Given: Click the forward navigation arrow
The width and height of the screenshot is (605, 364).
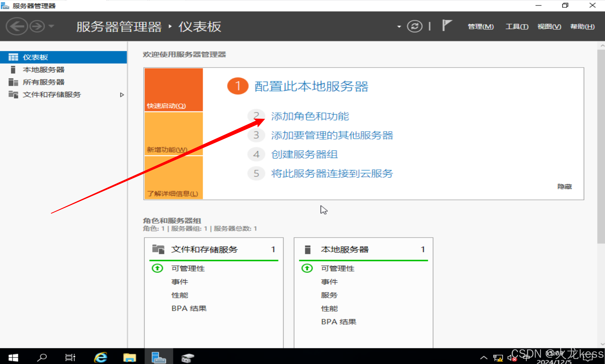Looking at the screenshot, I should [x=37, y=26].
